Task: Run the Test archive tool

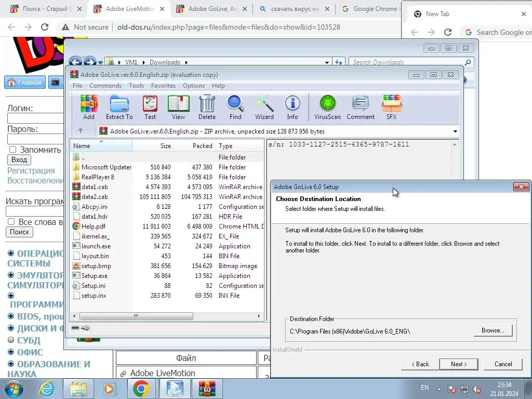Action: pyautogui.click(x=150, y=107)
